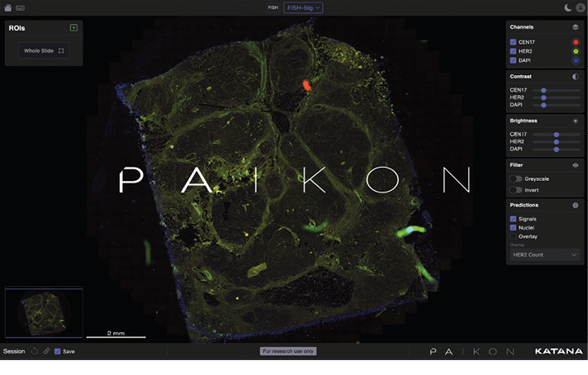Open the keyboard shortcuts icon
This screenshot has width=588, height=375.
pyautogui.click(x=21, y=8)
